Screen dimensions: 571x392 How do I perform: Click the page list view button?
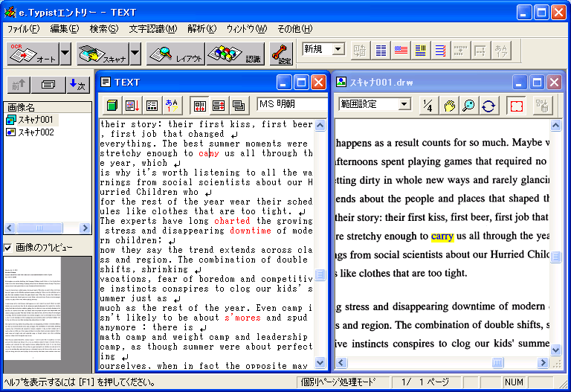[48, 85]
